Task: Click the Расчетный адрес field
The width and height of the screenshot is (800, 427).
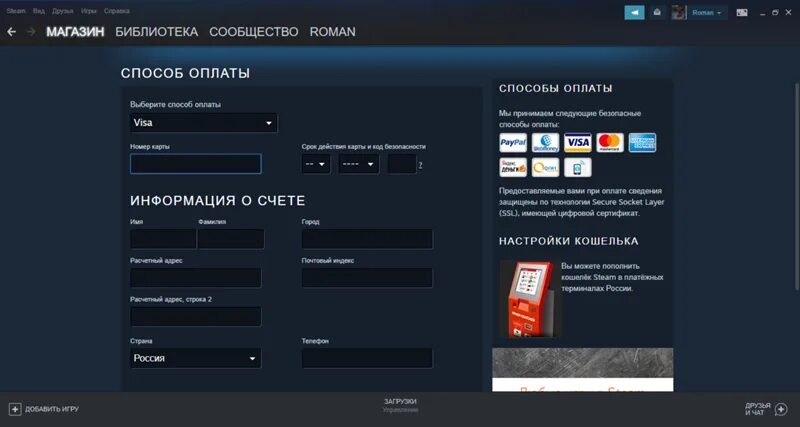Action: 195,278
